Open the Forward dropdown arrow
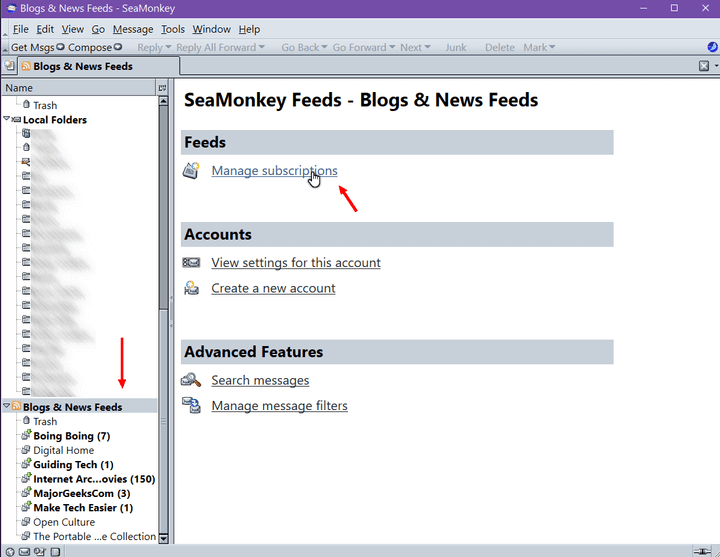The height and width of the screenshot is (557, 720). coord(262,47)
